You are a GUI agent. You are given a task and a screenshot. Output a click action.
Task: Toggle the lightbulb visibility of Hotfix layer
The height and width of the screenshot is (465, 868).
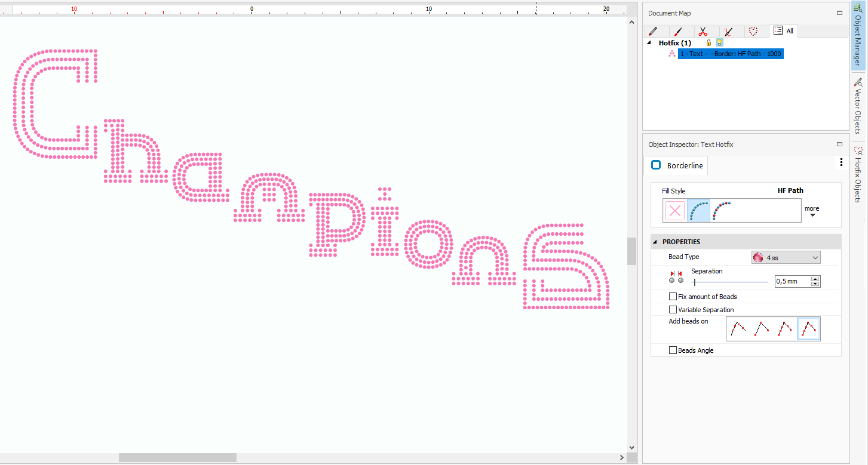click(719, 43)
